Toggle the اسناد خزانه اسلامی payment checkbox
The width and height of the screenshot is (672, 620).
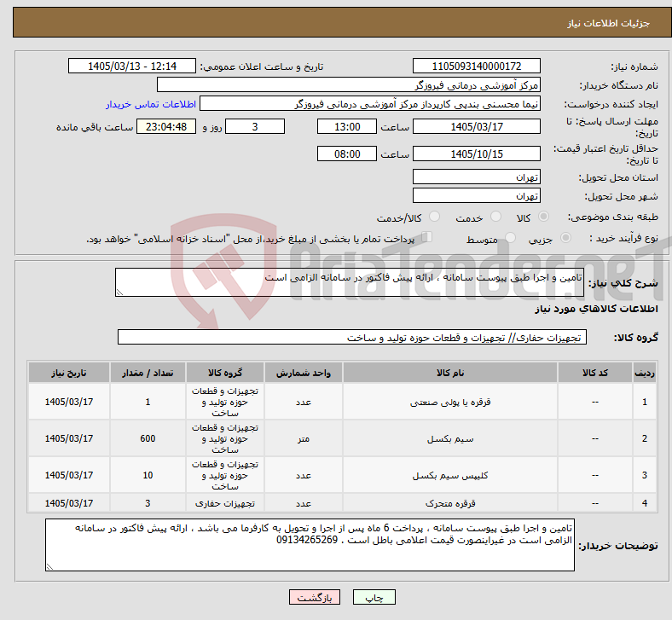click(427, 237)
